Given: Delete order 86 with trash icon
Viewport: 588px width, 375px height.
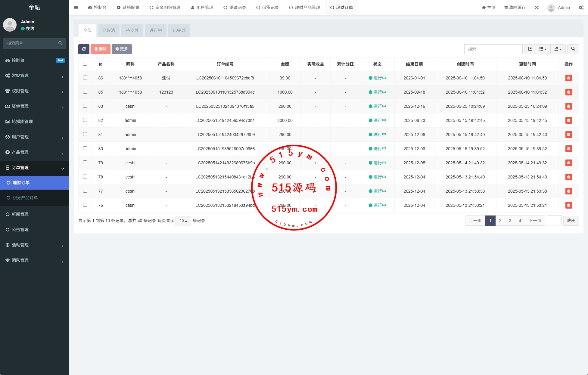Looking at the screenshot, I should pyautogui.click(x=568, y=78).
